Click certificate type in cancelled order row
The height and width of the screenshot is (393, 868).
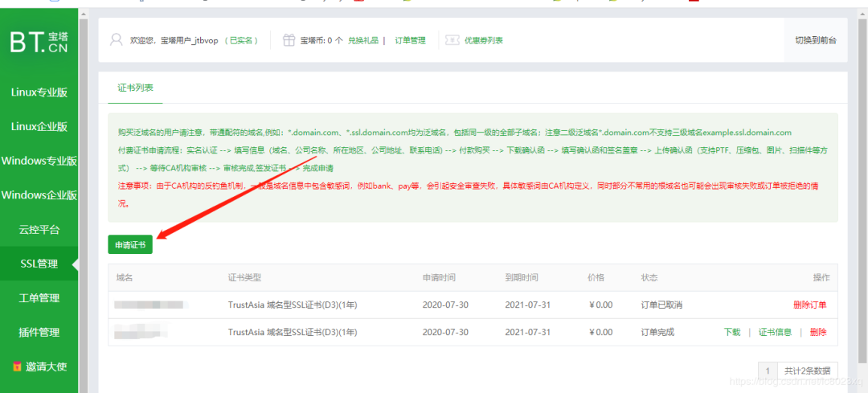pos(293,305)
